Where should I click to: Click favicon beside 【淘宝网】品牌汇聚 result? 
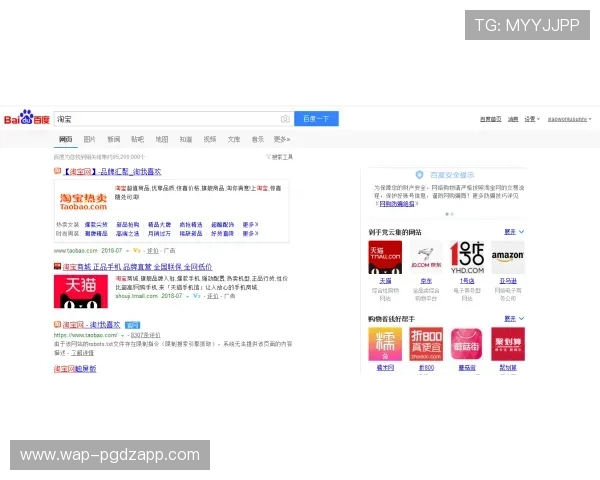[x=57, y=171]
